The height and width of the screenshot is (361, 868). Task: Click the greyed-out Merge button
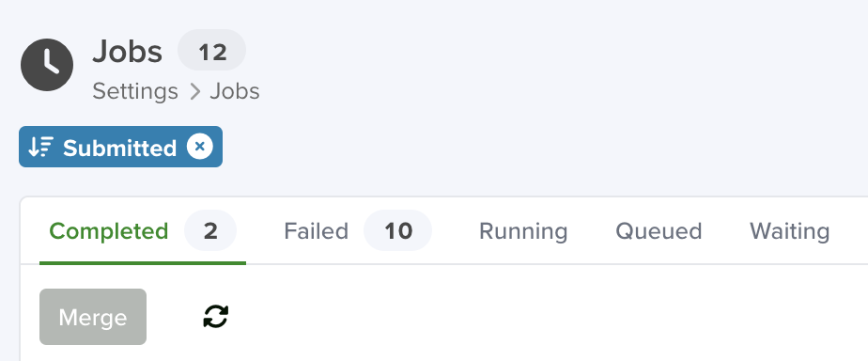93,317
